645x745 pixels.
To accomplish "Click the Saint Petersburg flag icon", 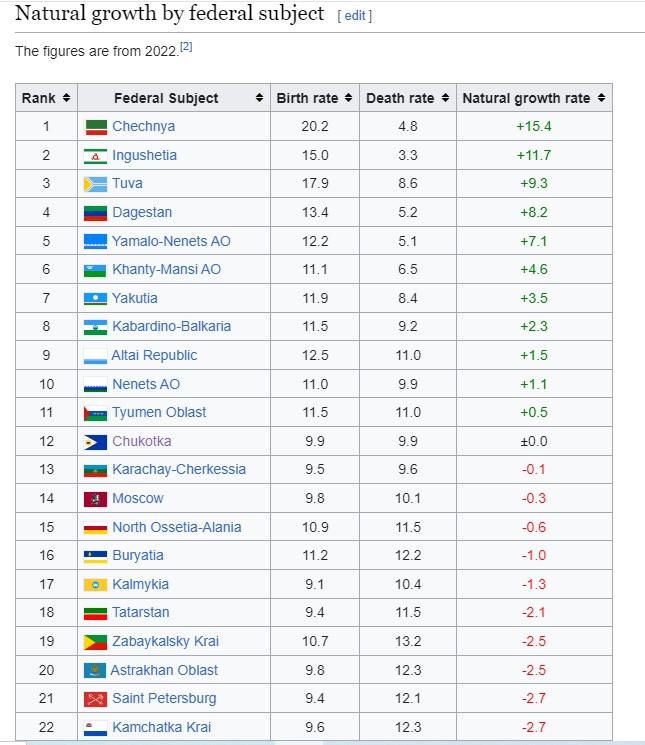I will [x=96, y=699].
